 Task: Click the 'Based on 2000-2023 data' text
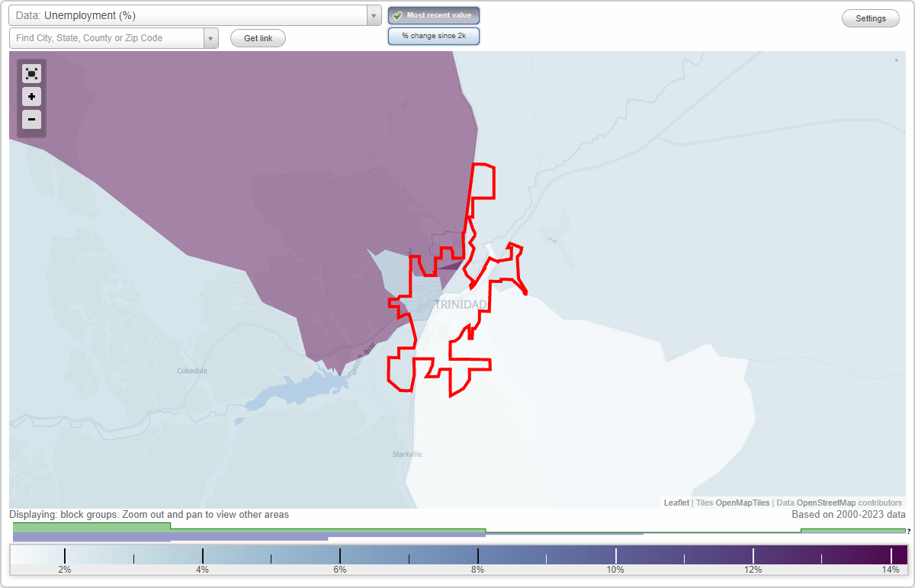848,515
